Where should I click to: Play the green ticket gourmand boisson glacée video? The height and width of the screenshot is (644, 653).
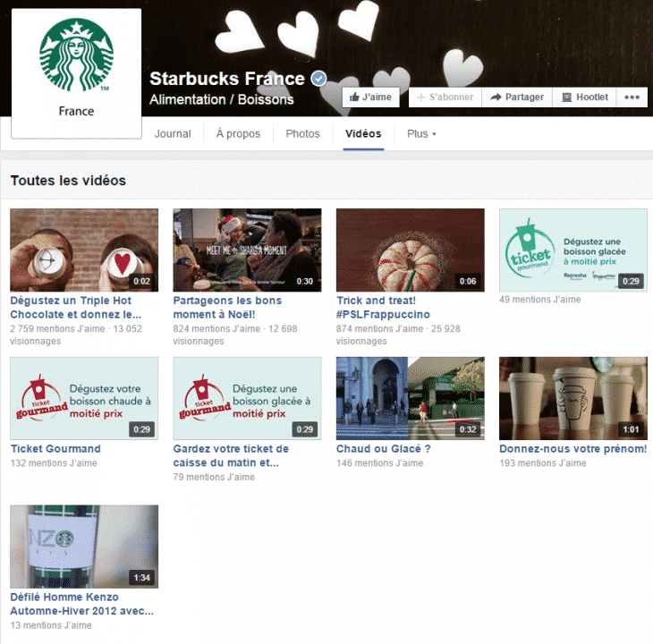click(x=572, y=250)
